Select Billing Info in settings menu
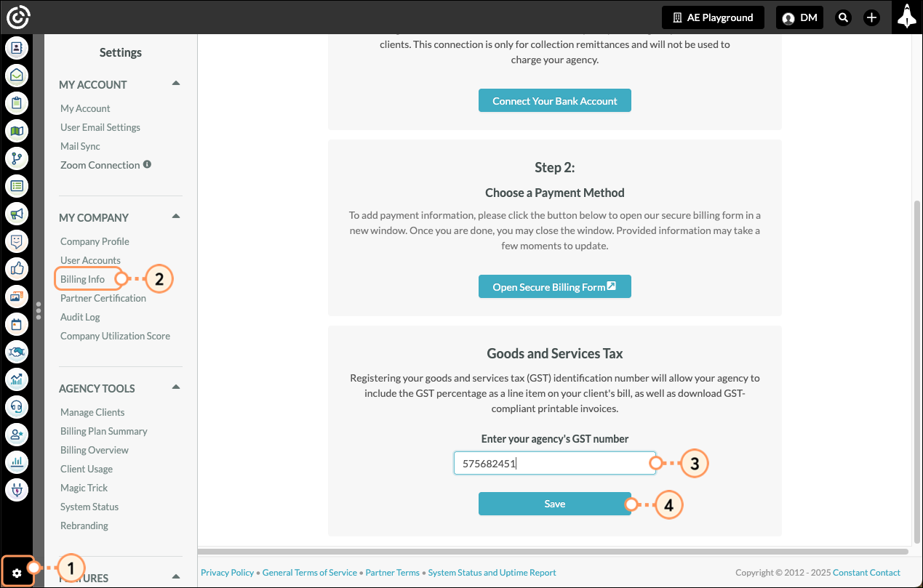923x588 pixels. pos(82,279)
